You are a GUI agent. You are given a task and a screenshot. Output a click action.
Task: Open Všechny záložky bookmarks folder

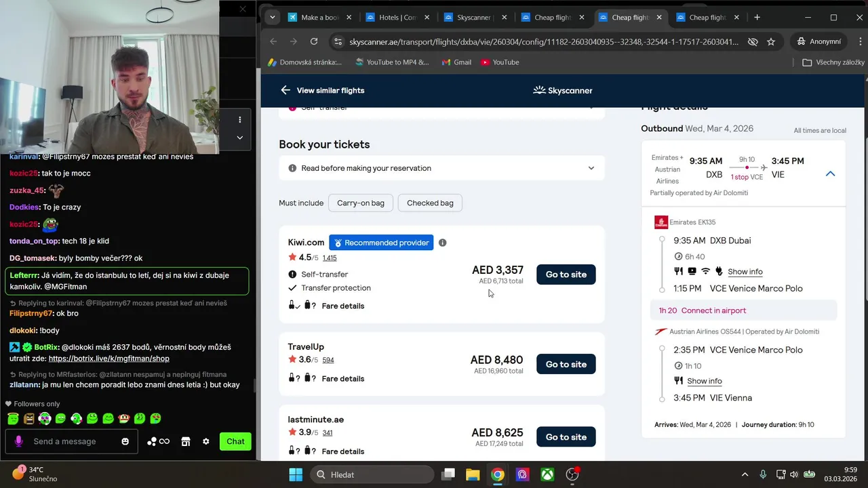coord(833,62)
